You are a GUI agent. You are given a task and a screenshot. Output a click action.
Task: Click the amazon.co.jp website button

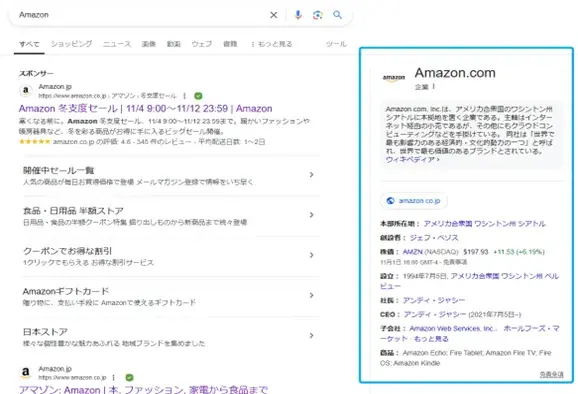tap(414, 201)
